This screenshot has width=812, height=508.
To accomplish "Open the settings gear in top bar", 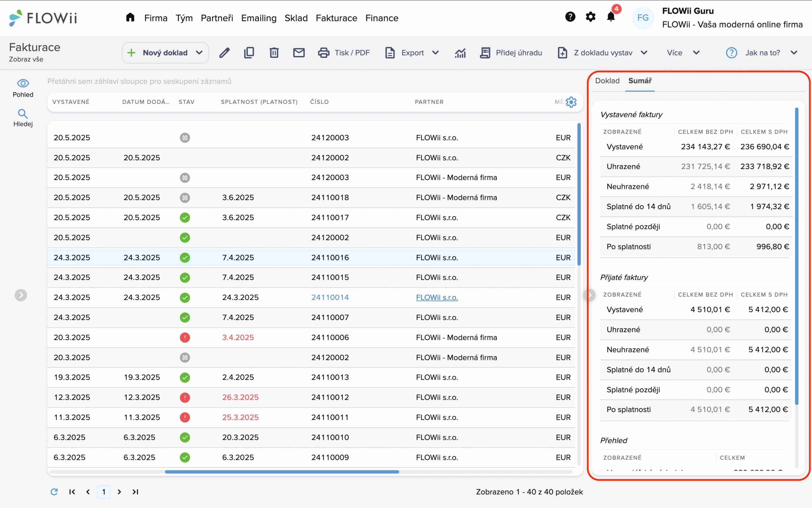I will coord(591,17).
